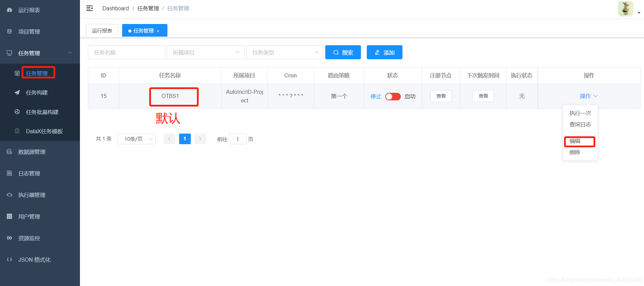Open the 10条/页 page size selector
Image resolution: width=644 pixels, height=286 pixels.
point(137,139)
